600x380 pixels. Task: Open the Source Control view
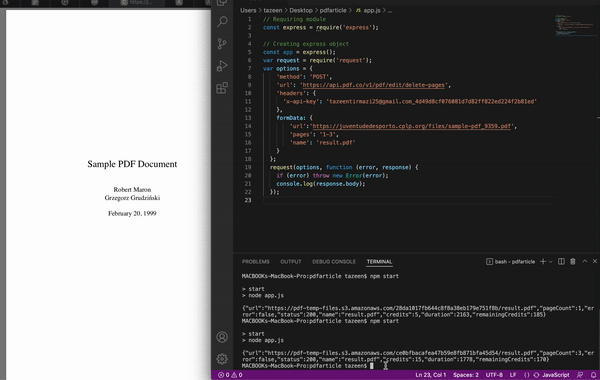(x=222, y=44)
